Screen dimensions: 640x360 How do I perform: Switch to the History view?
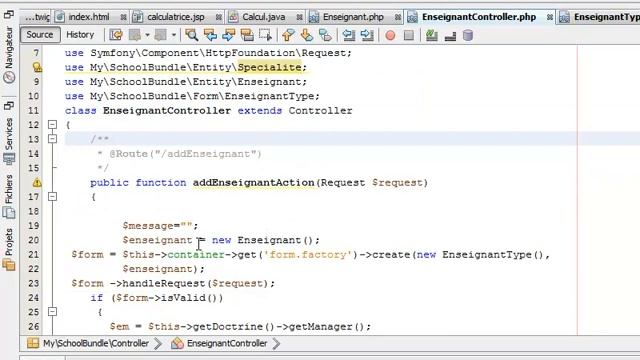[x=80, y=35]
